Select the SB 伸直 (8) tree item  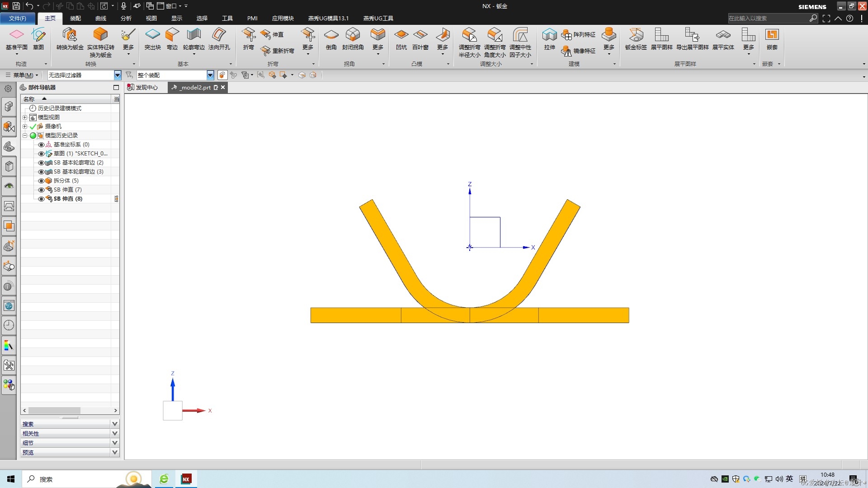[68, 199]
